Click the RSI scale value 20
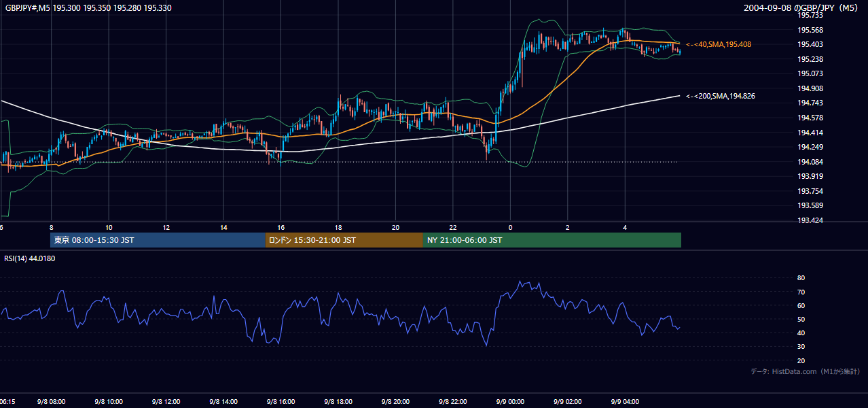The image size is (868, 408). [x=801, y=361]
